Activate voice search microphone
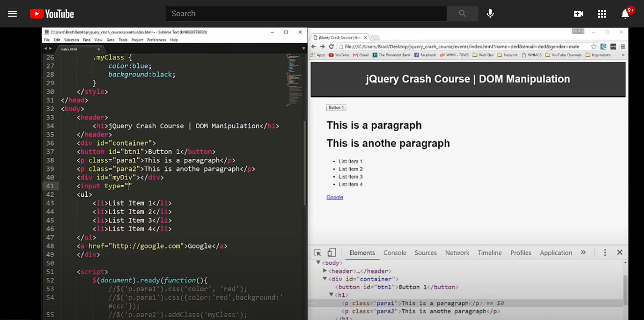 (x=490, y=14)
